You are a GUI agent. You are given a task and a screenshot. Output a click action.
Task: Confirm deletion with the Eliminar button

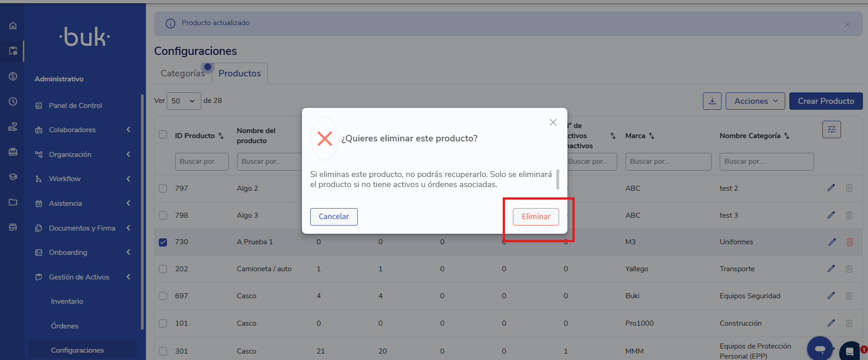tap(536, 217)
